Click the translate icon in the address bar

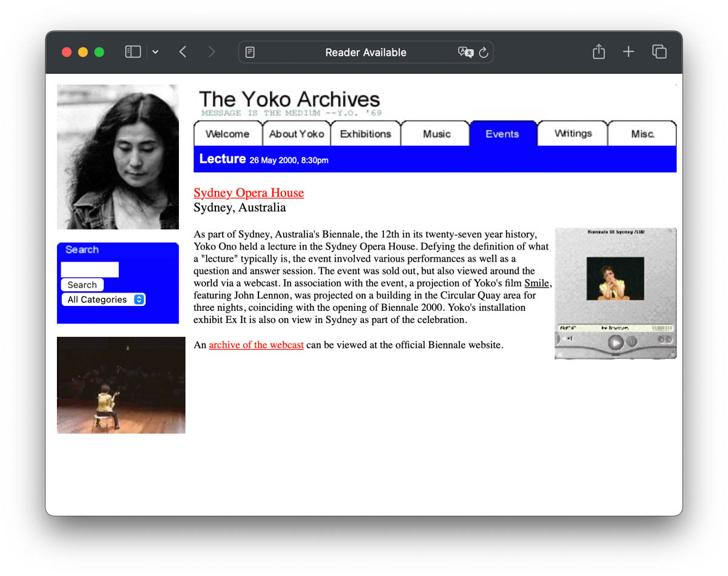pos(466,52)
